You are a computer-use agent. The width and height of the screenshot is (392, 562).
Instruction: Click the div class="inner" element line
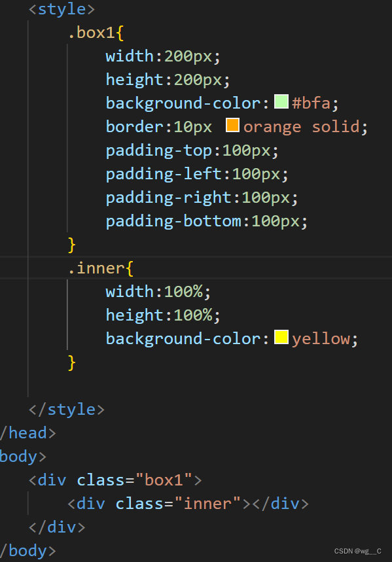click(x=188, y=504)
